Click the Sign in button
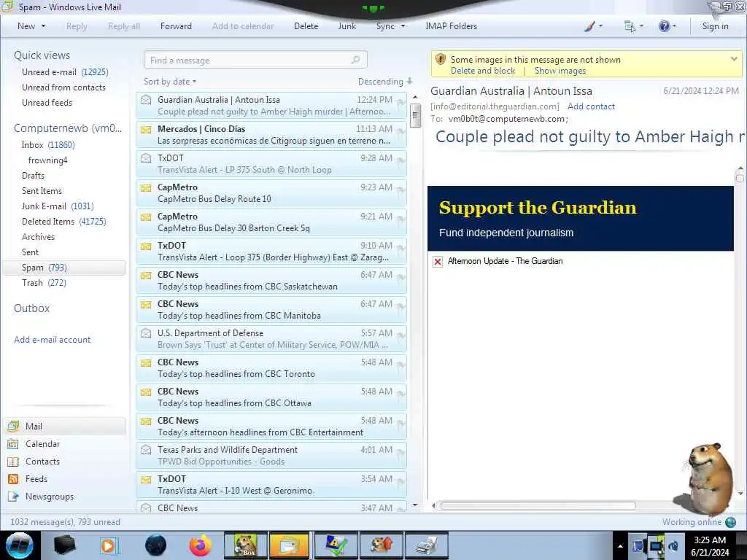This screenshot has width=747, height=560. click(715, 26)
